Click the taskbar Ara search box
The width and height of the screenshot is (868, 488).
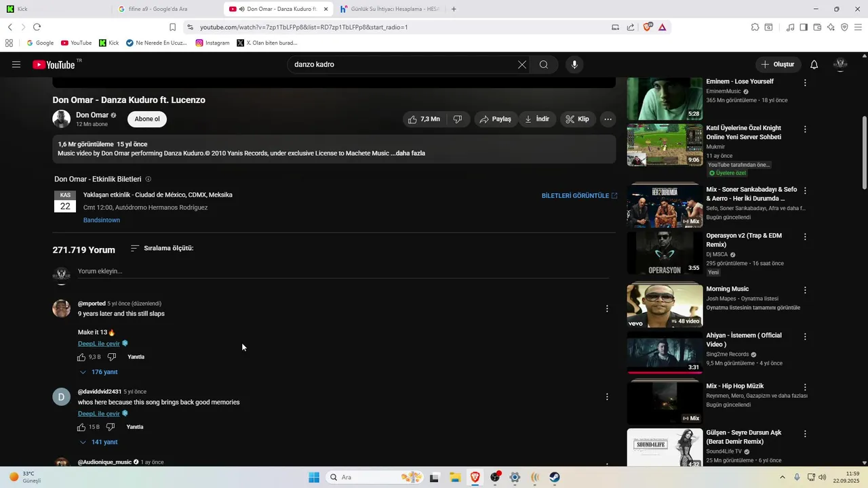click(375, 477)
